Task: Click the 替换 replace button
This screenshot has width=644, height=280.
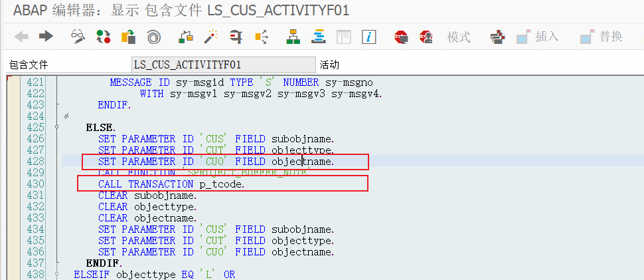Action: pos(602,37)
